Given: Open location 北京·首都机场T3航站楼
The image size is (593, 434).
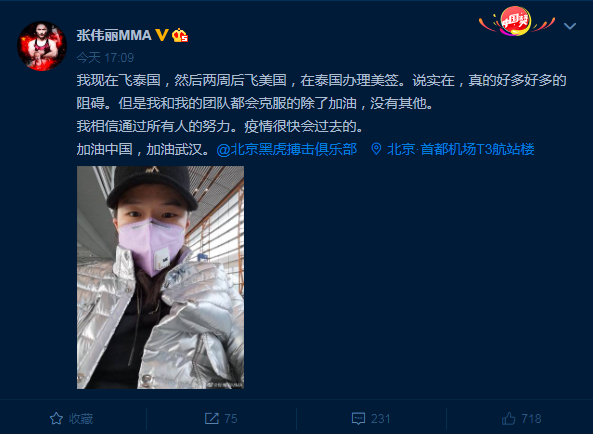Looking at the screenshot, I should point(461,149).
